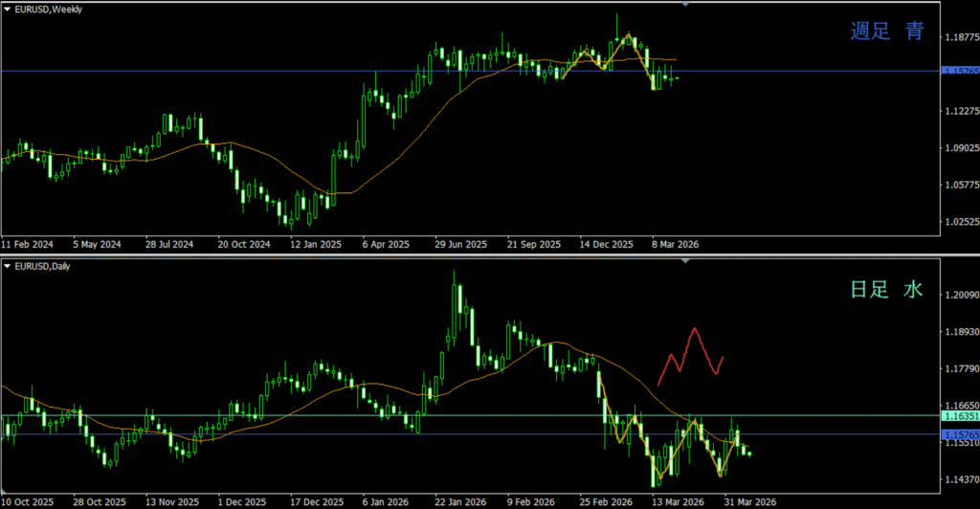Click the 12 Jan 2025 date on weekly axis
This screenshot has height=509, width=980.
317,244
